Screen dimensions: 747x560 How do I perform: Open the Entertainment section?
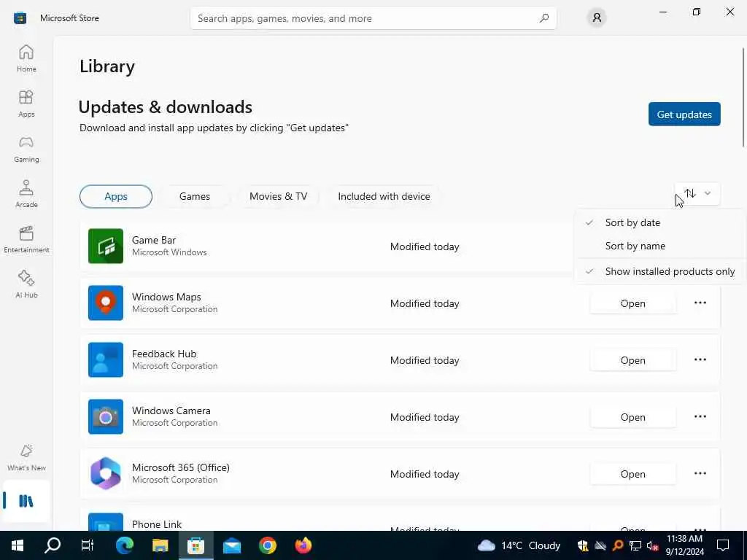point(26,239)
